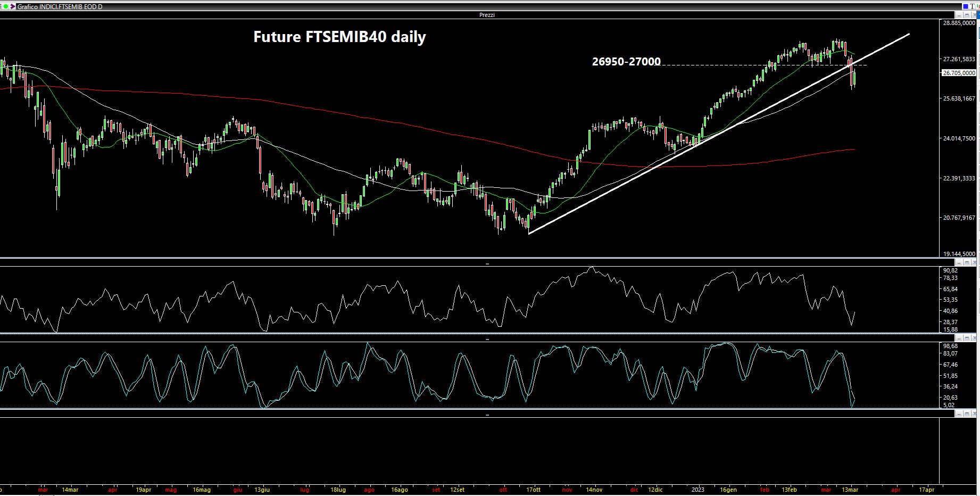Viewport: 980px width, 496px height.
Task: Click the '12dic' date on time axis
Action: point(655,490)
